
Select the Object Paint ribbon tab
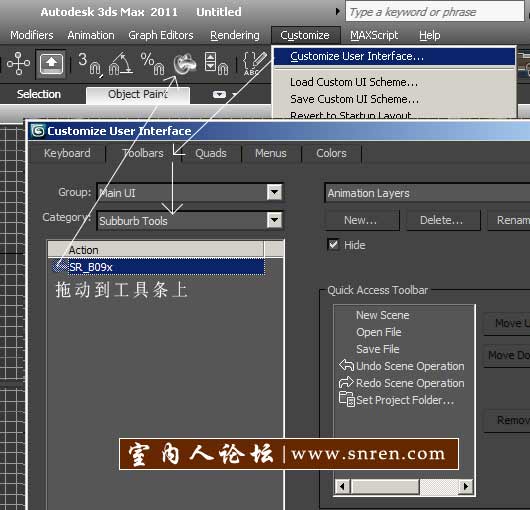[138, 95]
